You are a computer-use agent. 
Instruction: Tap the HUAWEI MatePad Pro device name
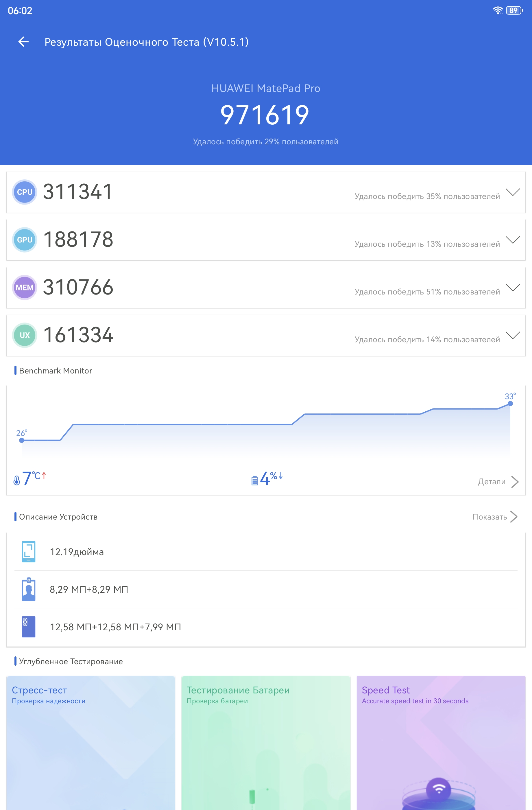[x=266, y=89]
